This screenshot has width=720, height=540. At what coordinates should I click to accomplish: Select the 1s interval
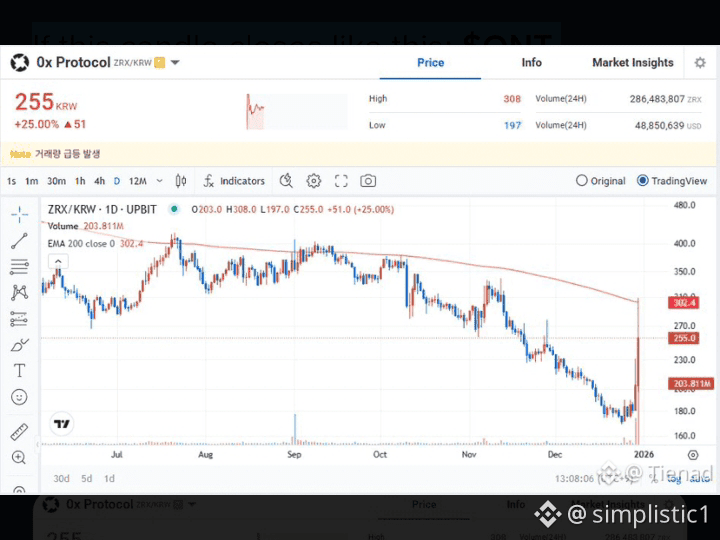click(x=11, y=181)
